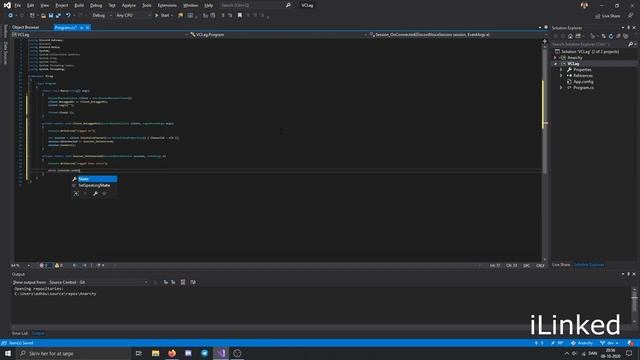Click the Visual Studio taskbar icon
Image resolution: width=640 pixels, height=360 pixels.
tap(221, 353)
